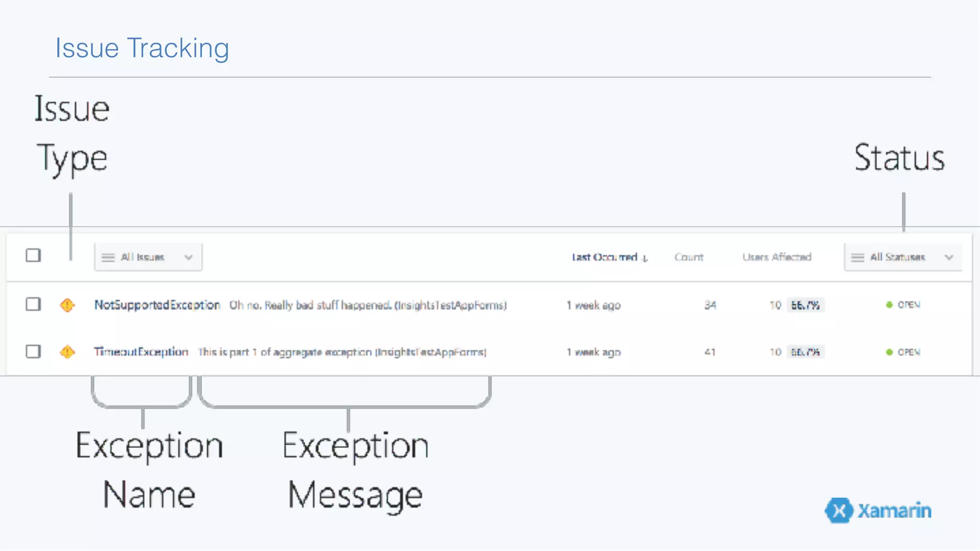980x551 pixels.
Task: Open the All Issues filter dropdown
Action: [x=148, y=257]
